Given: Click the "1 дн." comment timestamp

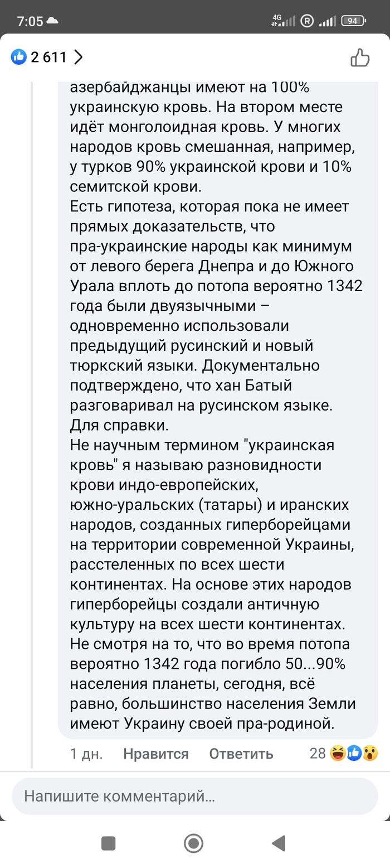Looking at the screenshot, I should 86,754.
